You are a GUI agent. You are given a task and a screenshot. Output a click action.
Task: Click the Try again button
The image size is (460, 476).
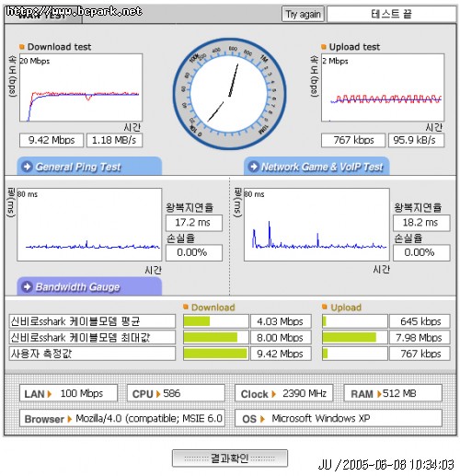pos(303,14)
